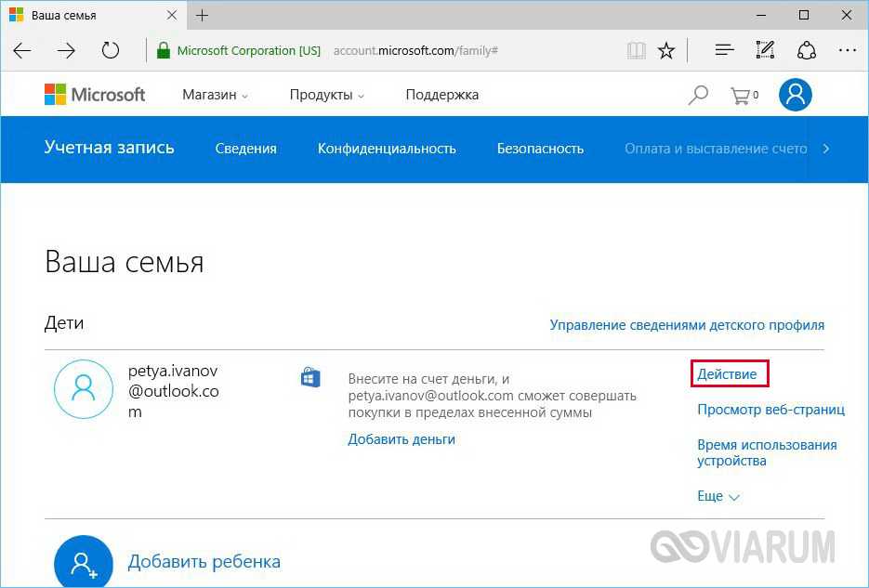
Task: Click the browser forward arrow
Action: pos(66,50)
